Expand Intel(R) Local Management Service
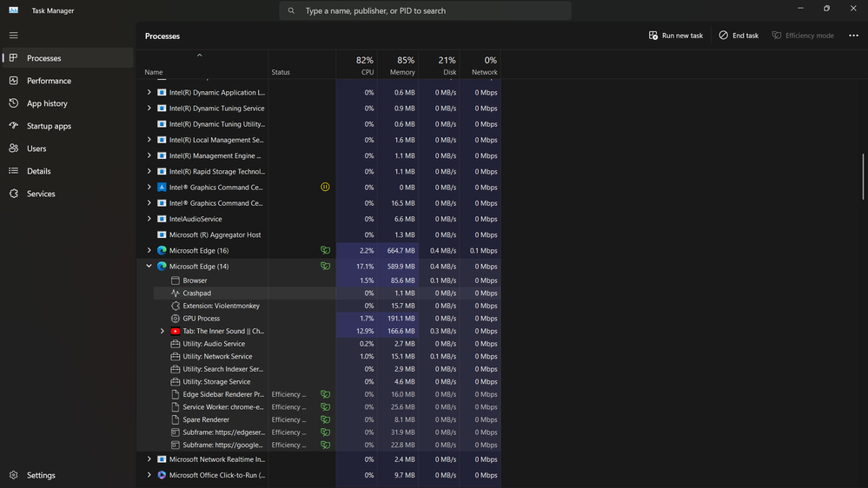Image resolution: width=868 pixels, height=488 pixels. pos(149,140)
